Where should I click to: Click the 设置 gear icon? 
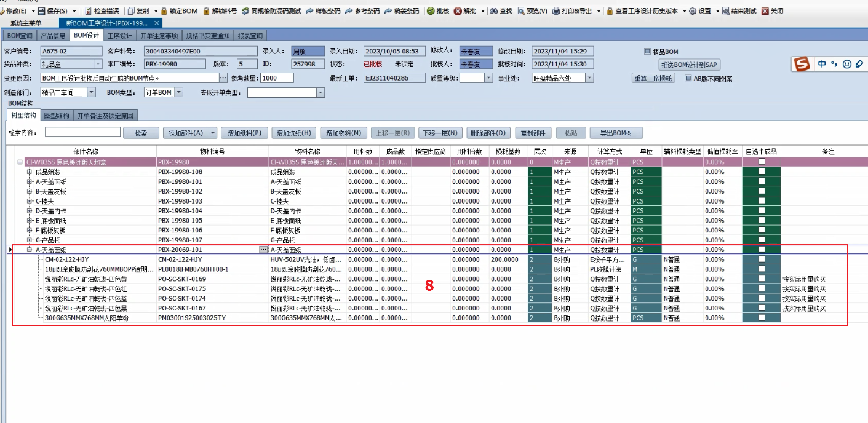(693, 11)
